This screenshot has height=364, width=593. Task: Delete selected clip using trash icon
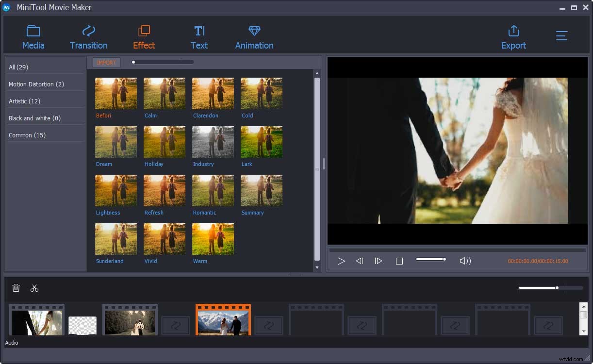16,288
